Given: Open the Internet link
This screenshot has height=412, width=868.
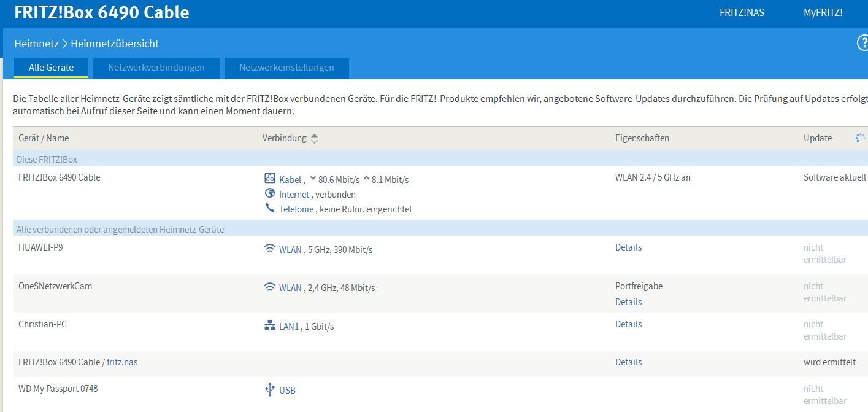Looking at the screenshot, I should (294, 195).
